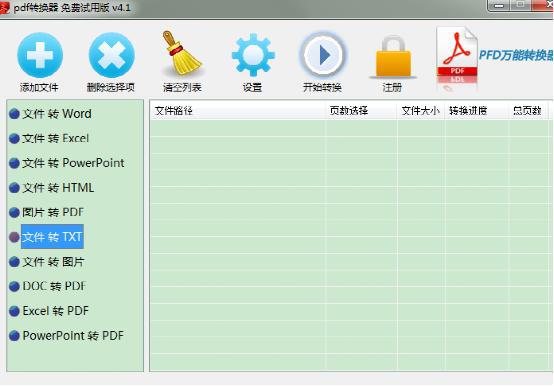Select the Excel 转 PDF radio bullet
Viewport: 554px width, 386px height.
click(x=14, y=311)
